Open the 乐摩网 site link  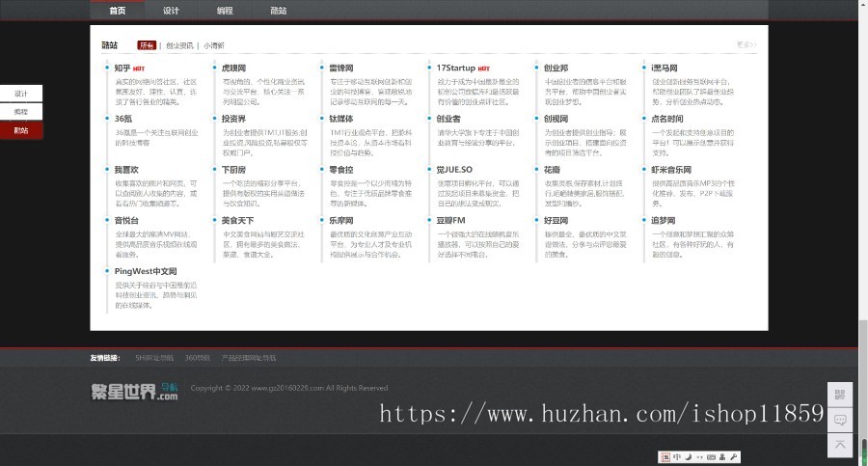(341, 221)
